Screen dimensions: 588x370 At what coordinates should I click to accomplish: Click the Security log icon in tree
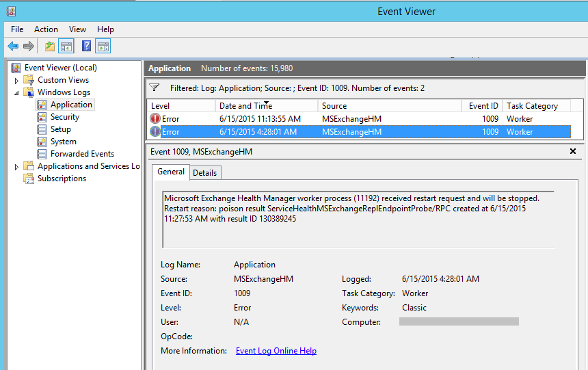pyautogui.click(x=42, y=117)
